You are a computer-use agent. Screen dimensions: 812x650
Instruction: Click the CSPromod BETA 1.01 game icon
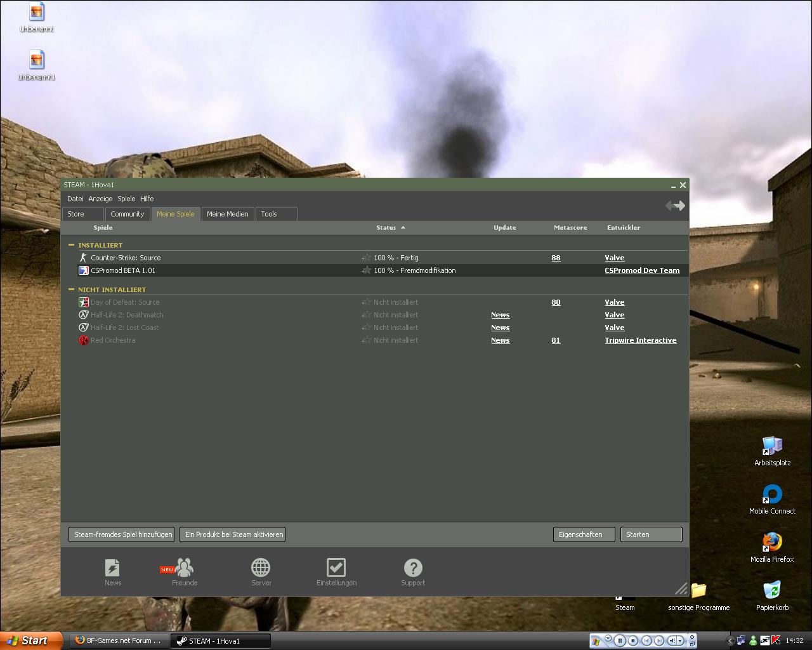pos(83,270)
